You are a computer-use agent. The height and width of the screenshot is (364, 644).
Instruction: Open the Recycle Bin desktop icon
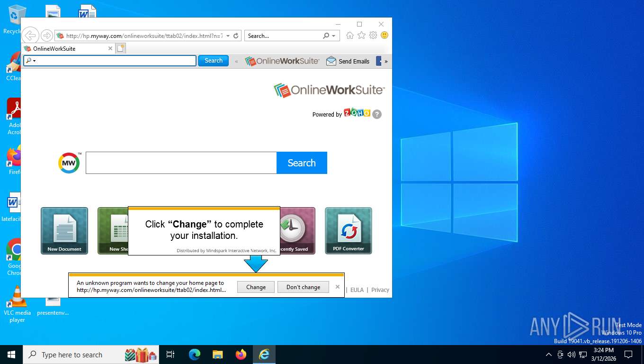pyautogui.click(x=12, y=19)
